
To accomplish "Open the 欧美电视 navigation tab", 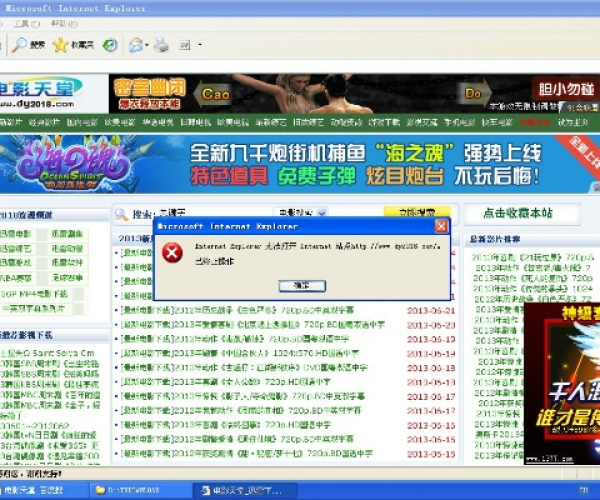I will click(233, 122).
